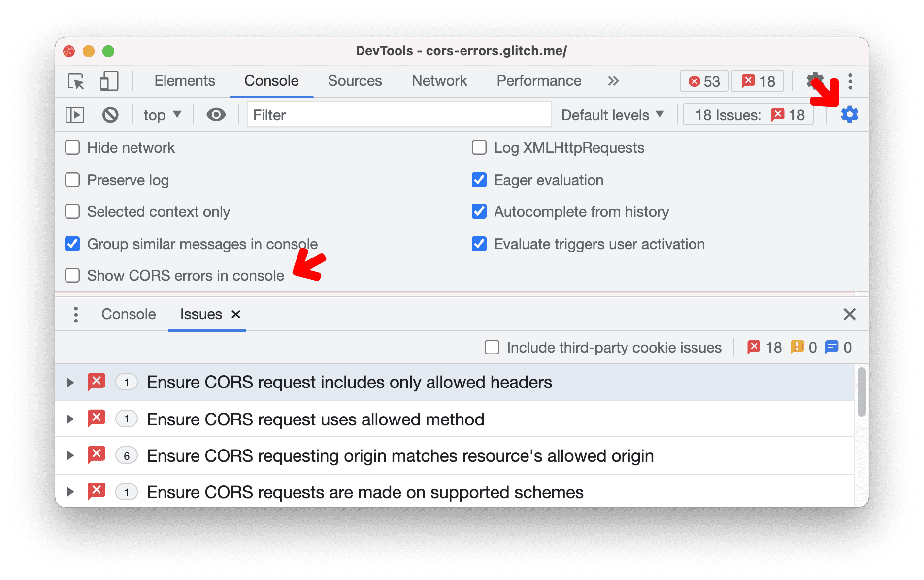Click the console Filter field
Viewport: 924px width, 580px height.
(x=399, y=115)
